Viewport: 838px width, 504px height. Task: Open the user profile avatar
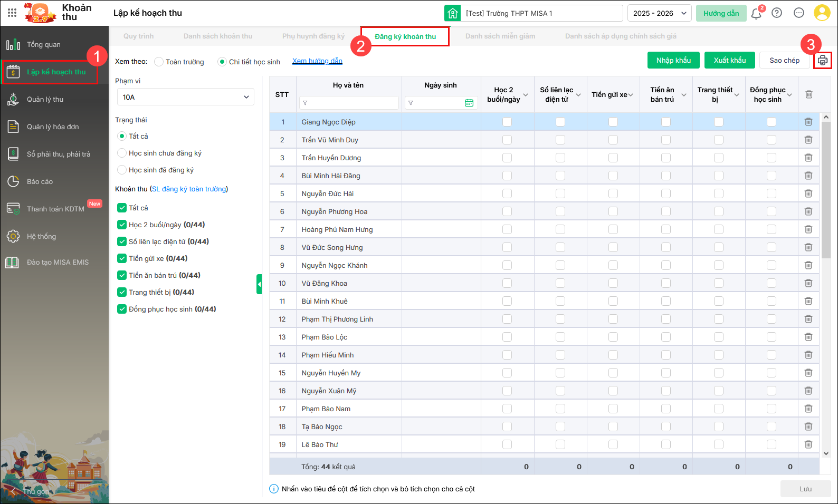[x=822, y=13]
